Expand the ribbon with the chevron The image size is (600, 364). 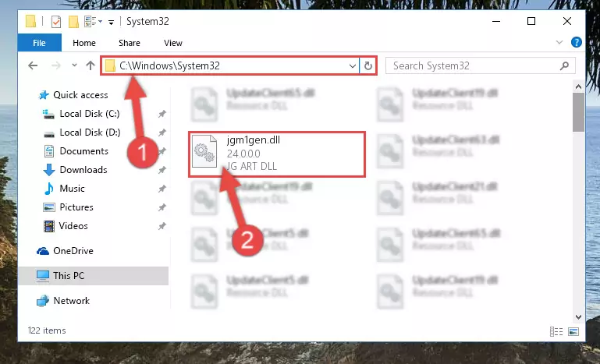click(559, 42)
